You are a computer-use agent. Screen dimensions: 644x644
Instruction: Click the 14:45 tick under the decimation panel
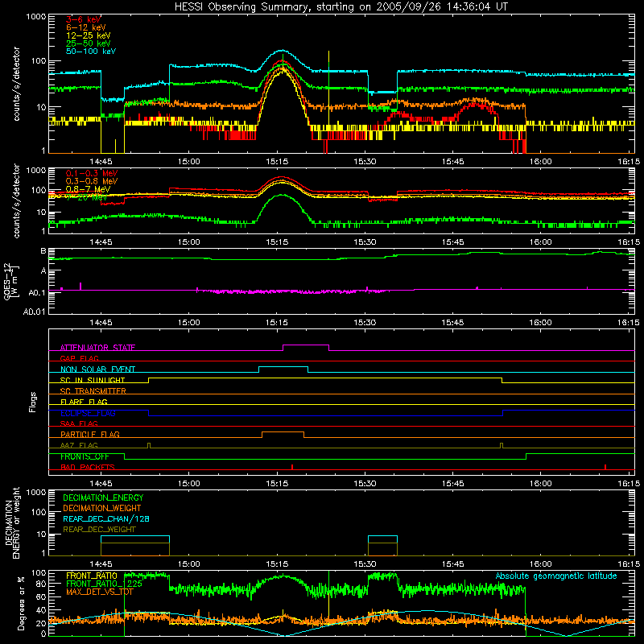point(101,564)
